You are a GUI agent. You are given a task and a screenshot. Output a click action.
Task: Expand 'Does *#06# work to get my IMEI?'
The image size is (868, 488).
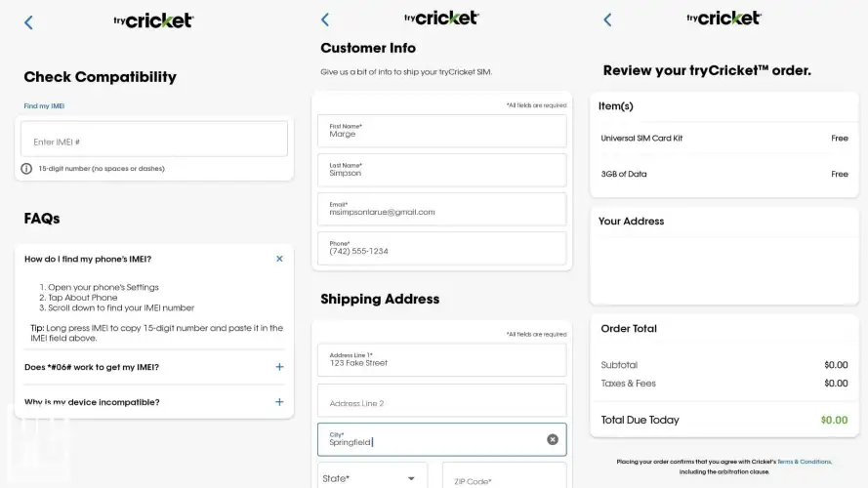(x=279, y=367)
